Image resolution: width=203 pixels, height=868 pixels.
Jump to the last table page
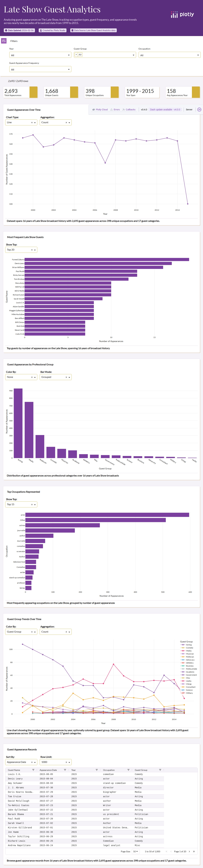tap(194, 851)
